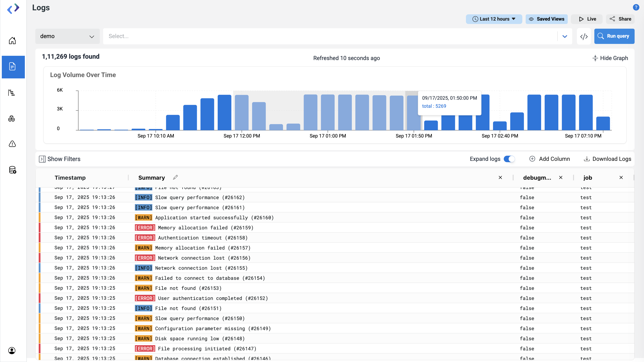The width and height of the screenshot is (644, 362).
Task: Remove the job column
Action: click(621, 177)
